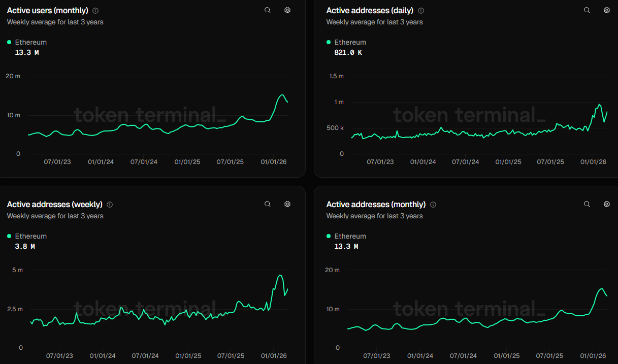Screen dimensions: 618x364
Task: Click info icon beside Active addresses (daily)
Action: (421, 11)
